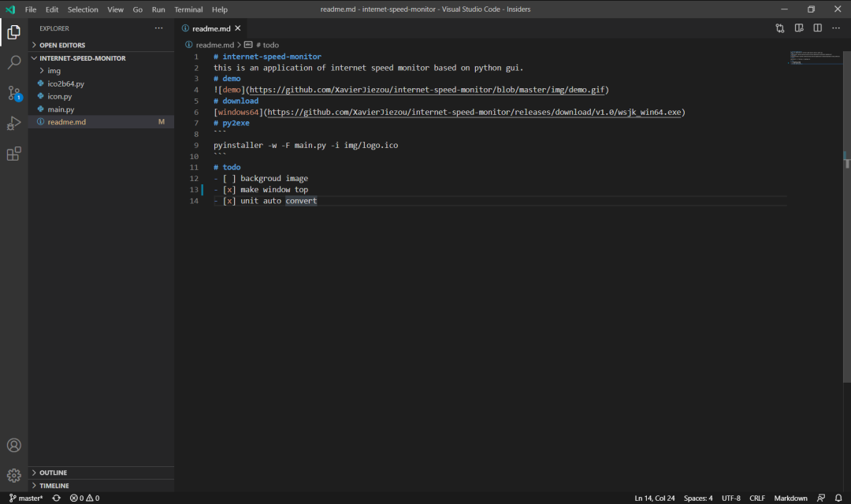Click the '# download' heading line

pyautogui.click(x=236, y=101)
